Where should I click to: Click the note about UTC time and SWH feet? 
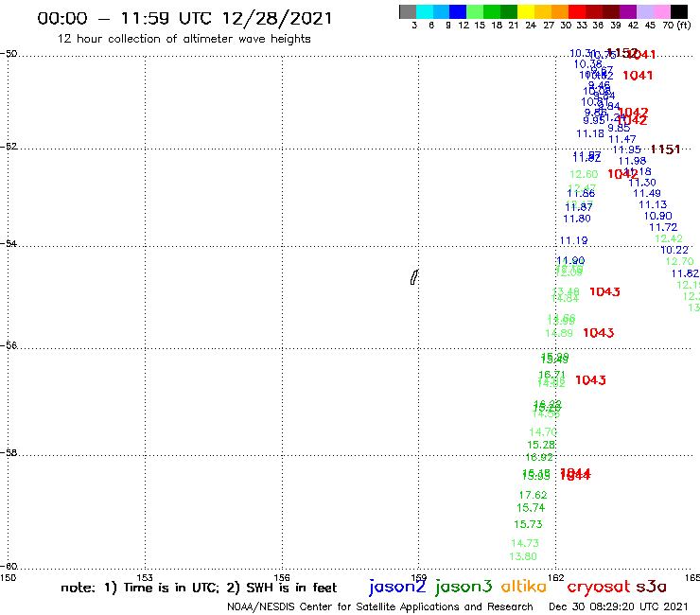click(199, 588)
